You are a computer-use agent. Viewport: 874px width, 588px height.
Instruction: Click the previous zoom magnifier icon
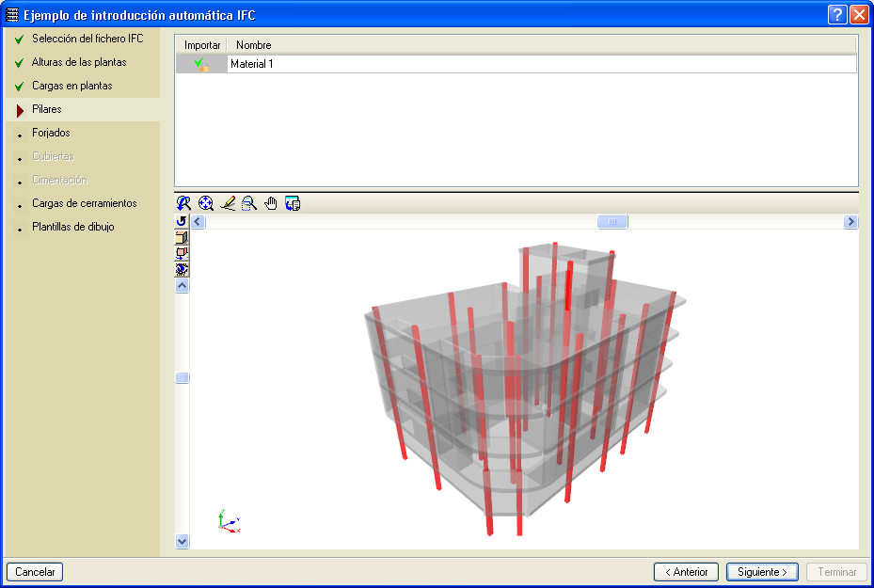pyautogui.click(x=184, y=203)
